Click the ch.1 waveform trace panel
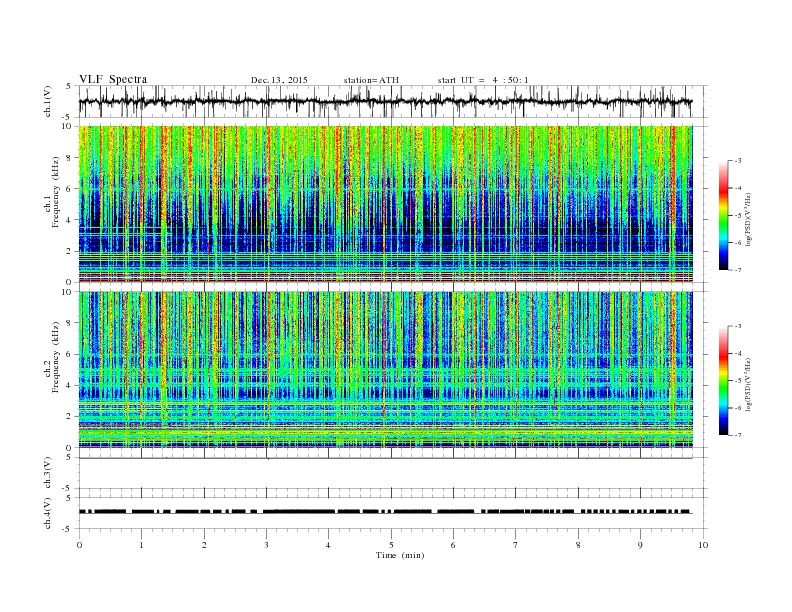The image size is (792, 612). (393, 101)
